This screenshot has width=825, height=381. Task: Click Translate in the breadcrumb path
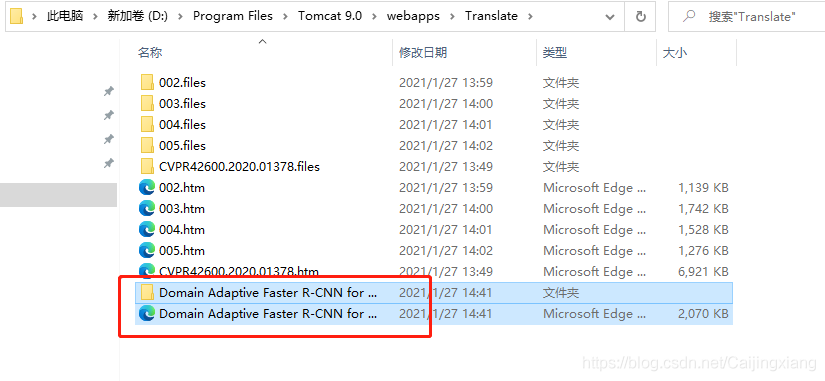tap(491, 16)
